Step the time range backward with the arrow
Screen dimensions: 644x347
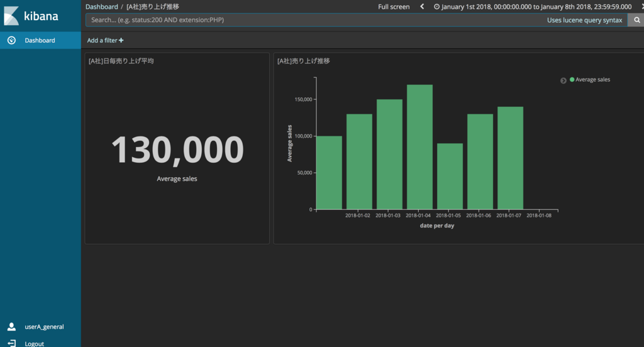pyautogui.click(x=422, y=6)
